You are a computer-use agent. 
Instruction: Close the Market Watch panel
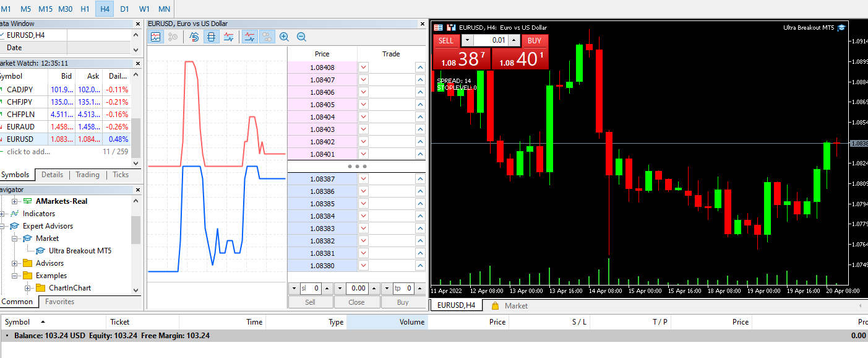[x=138, y=63]
